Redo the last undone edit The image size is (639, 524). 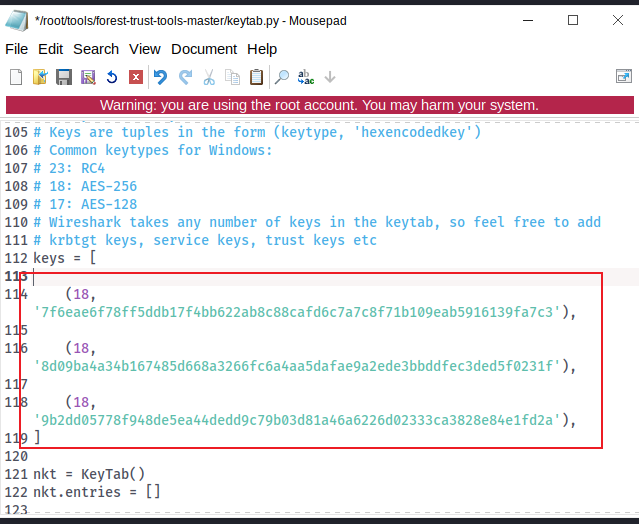pyautogui.click(x=185, y=77)
